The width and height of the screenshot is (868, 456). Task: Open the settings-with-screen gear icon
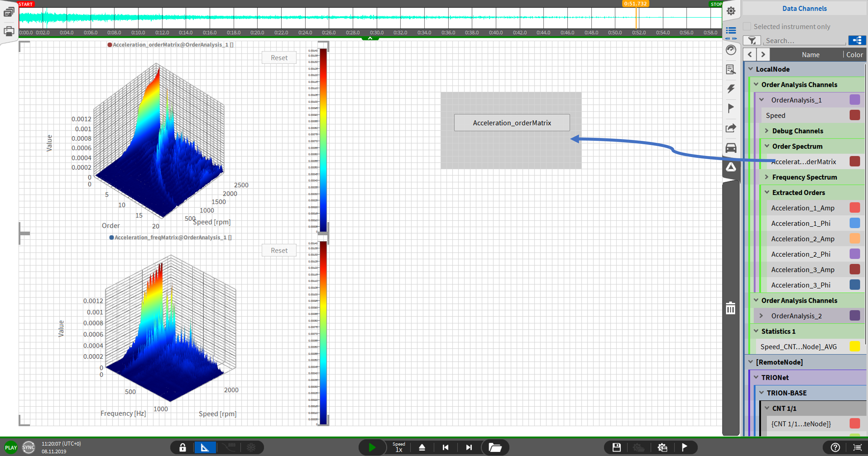pos(662,447)
